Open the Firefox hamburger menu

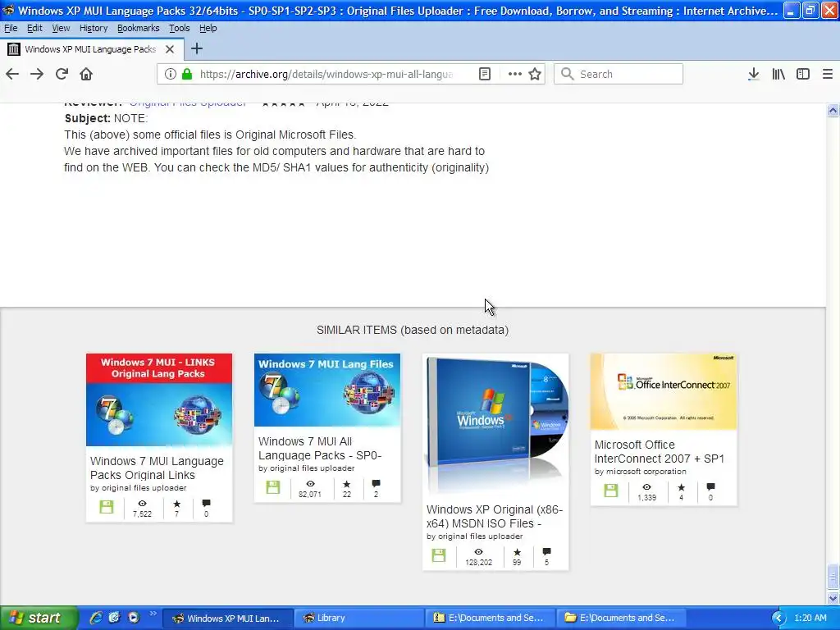click(828, 74)
